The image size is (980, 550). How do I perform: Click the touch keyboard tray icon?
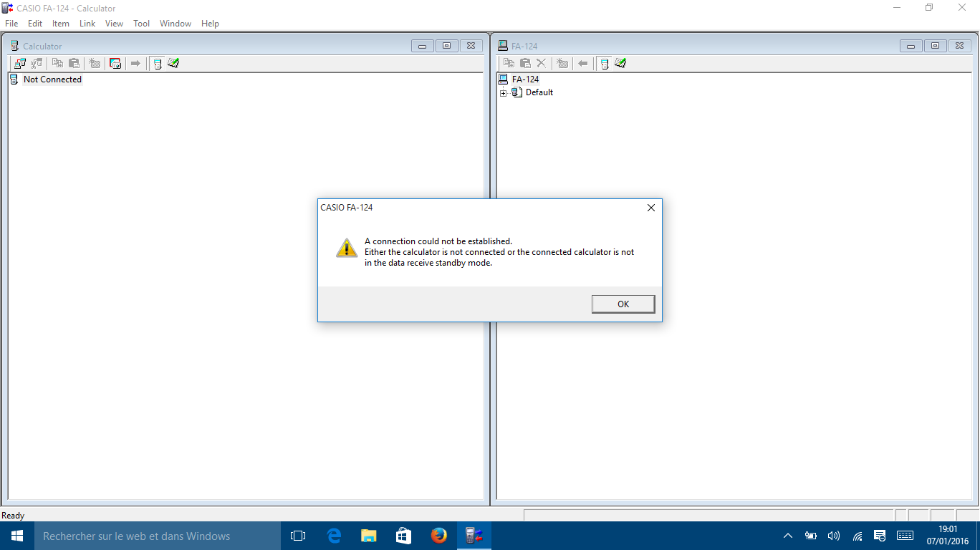[905, 536]
